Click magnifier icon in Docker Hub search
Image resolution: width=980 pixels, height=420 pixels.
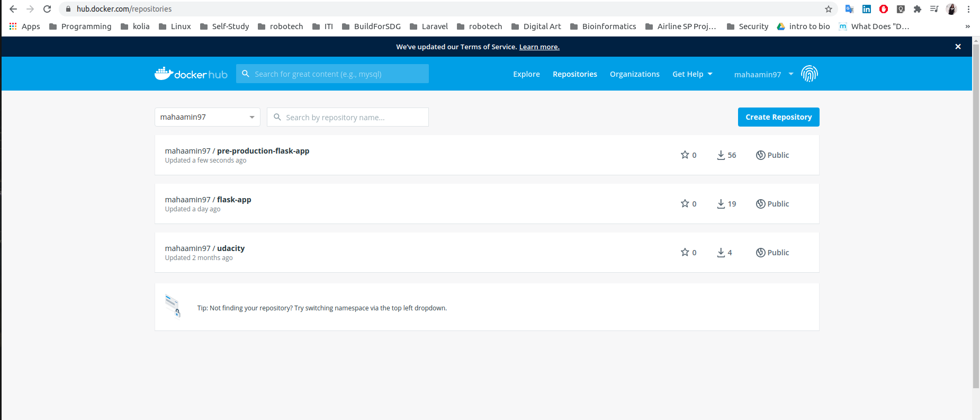(246, 74)
